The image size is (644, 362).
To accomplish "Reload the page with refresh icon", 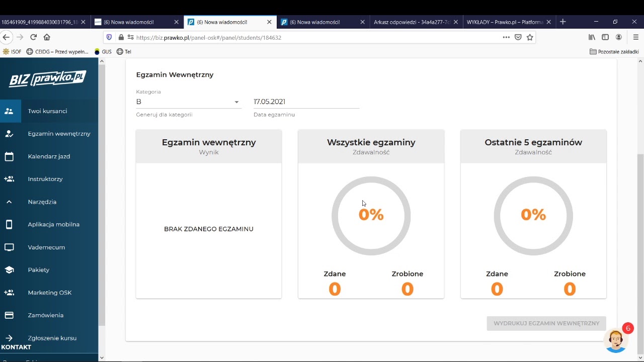I will [33, 37].
